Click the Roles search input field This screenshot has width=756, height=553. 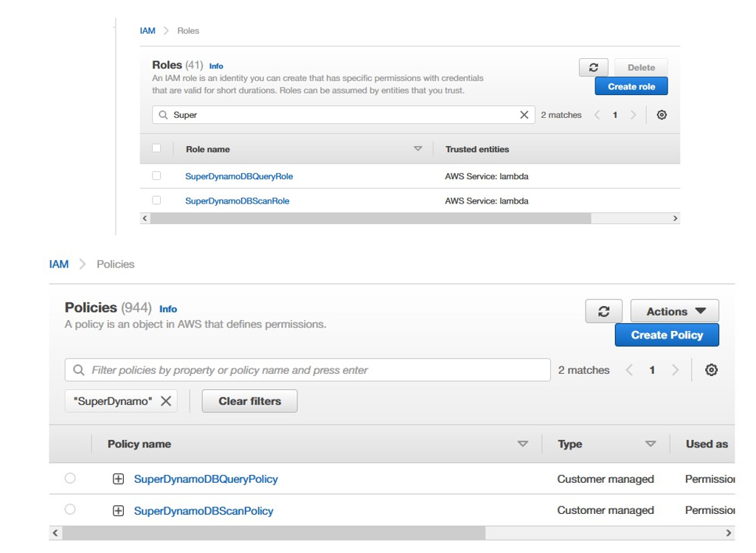tap(343, 115)
